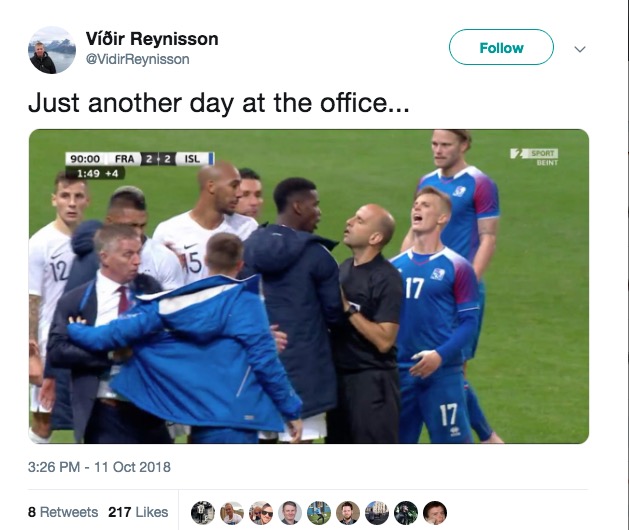Click the @VidirReynisson handle
This screenshot has width=629, height=530.
tap(137, 59)
